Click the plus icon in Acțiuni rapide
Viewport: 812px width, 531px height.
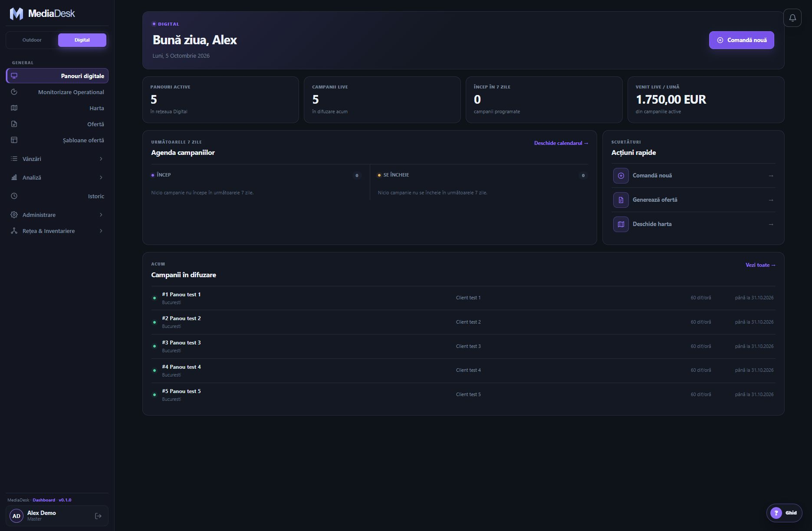(621, 176)
